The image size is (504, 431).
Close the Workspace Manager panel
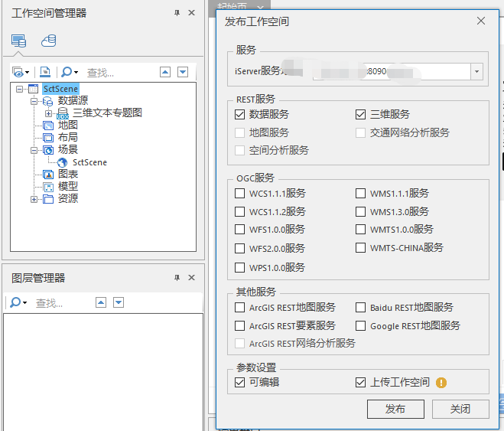tap(191, 13)
